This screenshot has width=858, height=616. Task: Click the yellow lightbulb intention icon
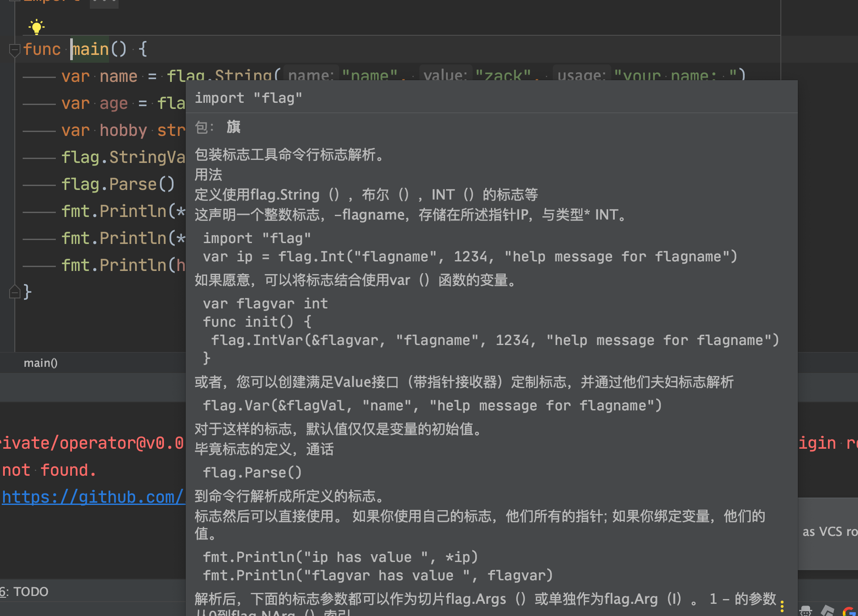click(37, 27)
